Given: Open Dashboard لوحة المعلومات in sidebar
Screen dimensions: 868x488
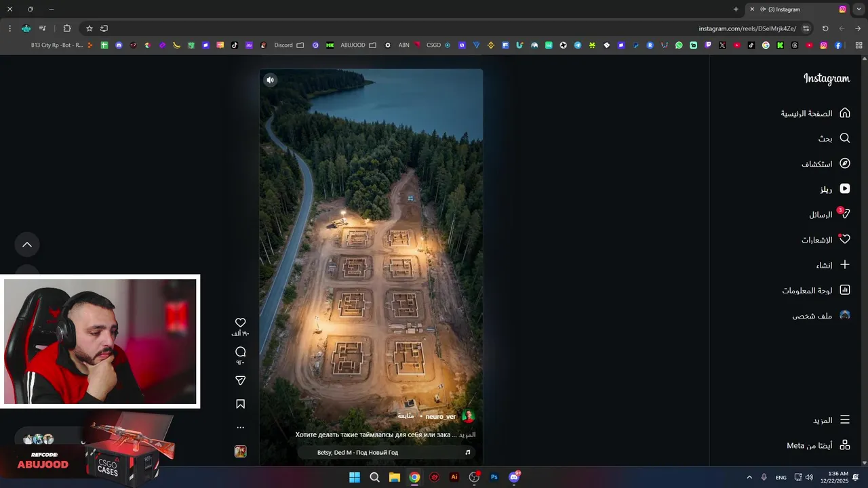Looking at the screenshot, I should click(x=816, y=290).
